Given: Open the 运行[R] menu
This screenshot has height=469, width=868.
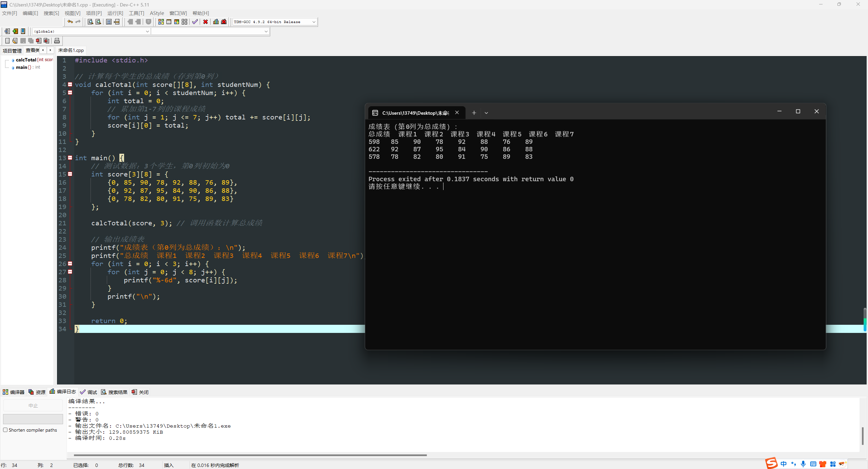Looking at the screenshot, I should 115,13.
